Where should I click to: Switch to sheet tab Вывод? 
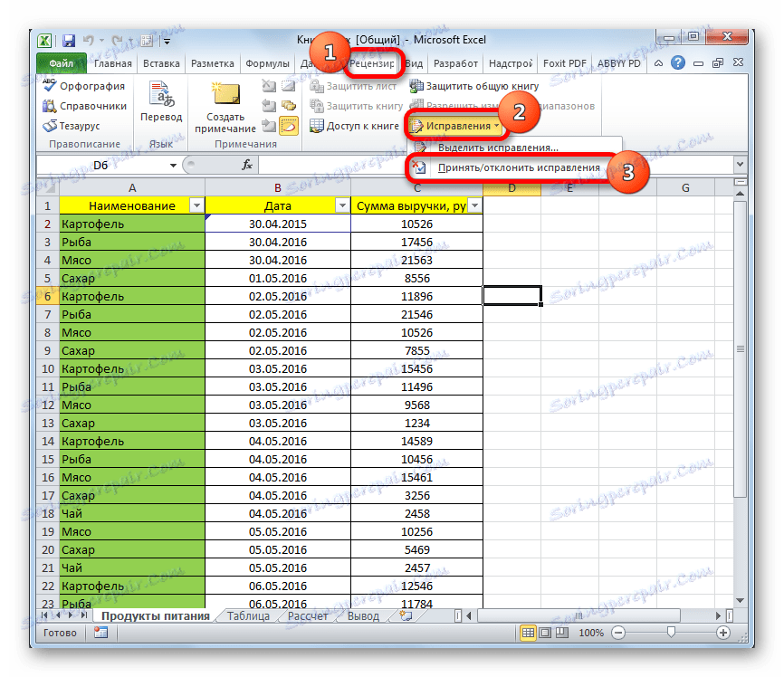click(364, 616)
